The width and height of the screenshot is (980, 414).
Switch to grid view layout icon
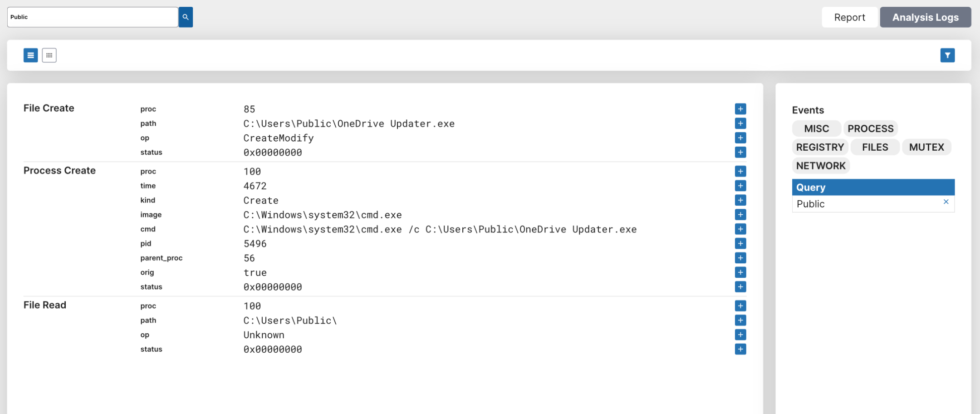point(49,55)
